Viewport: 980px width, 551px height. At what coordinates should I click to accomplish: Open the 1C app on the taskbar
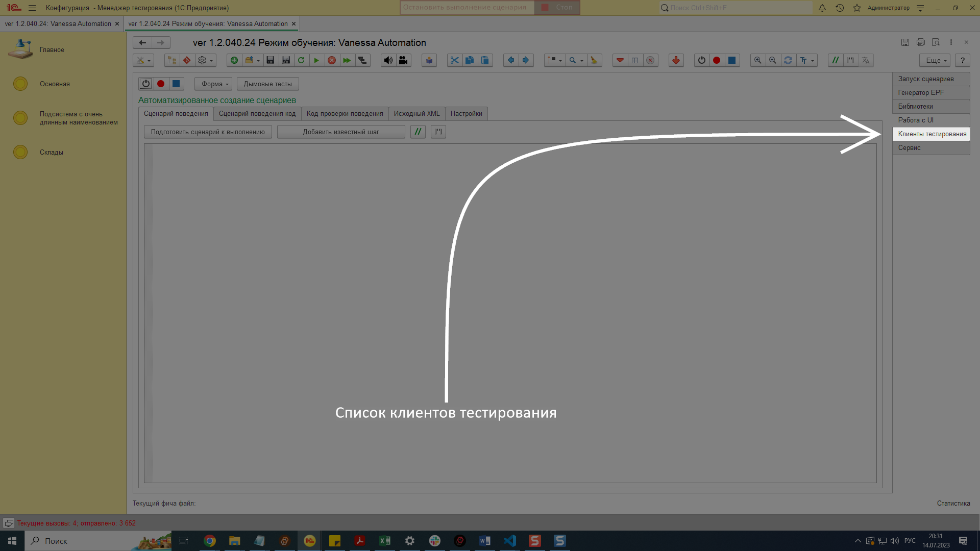(x=310, y=541)
